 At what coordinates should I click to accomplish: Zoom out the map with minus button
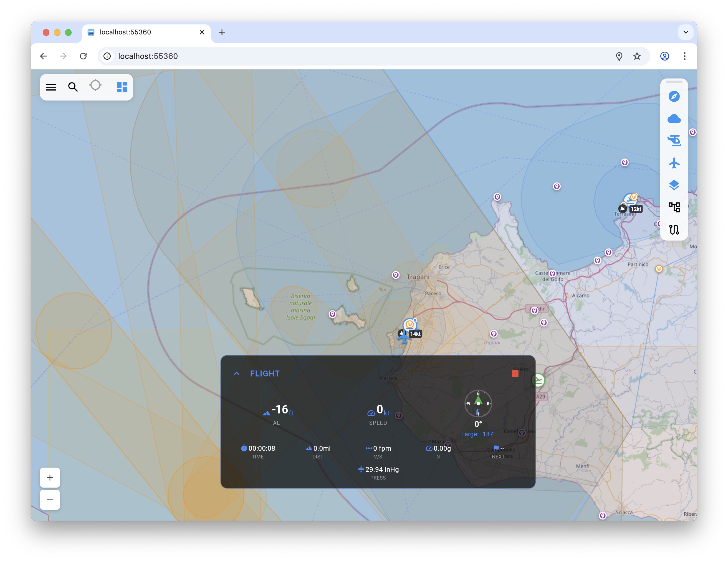pyautogui.click(x=50, y=499)
